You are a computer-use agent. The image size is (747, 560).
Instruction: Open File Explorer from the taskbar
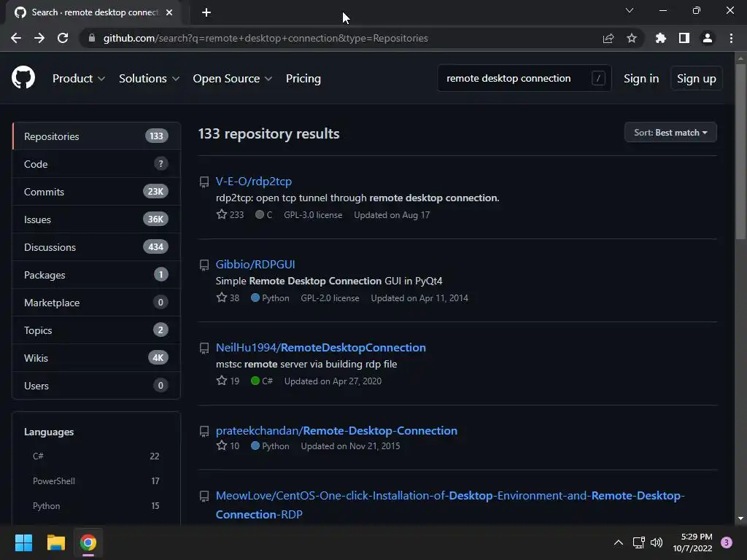pyautogui.click(x=55, y=542)
